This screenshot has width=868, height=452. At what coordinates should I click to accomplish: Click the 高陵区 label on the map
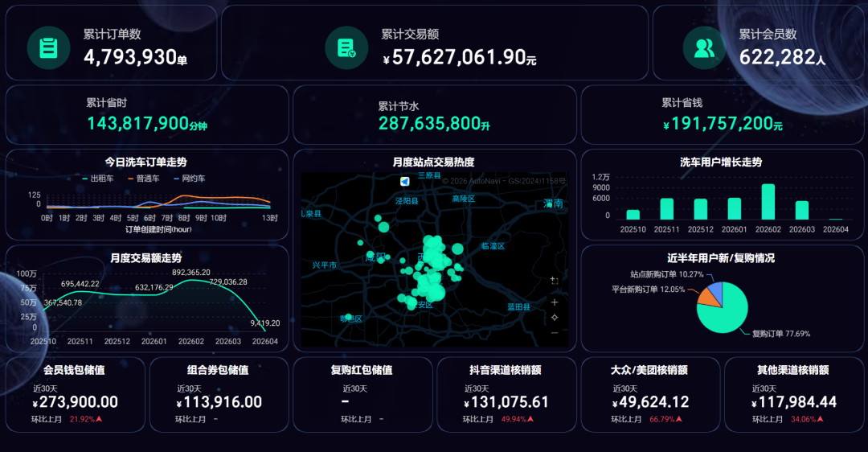click(464, 199)
